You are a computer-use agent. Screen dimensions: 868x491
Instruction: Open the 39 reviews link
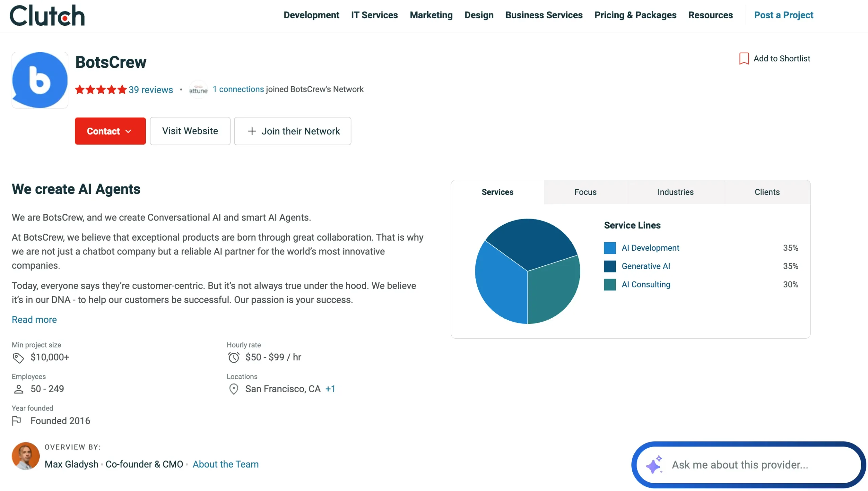click(151, 90)
